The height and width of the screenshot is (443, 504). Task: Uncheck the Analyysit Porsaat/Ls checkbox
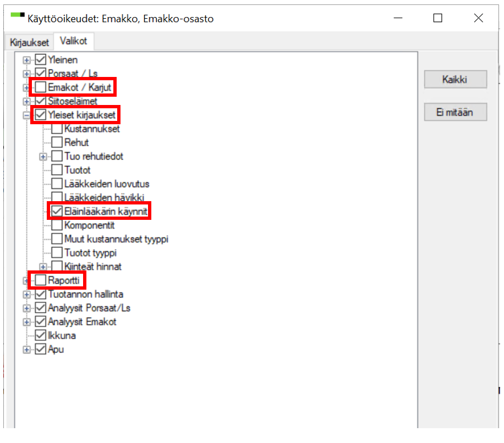(x=41, y=308)
